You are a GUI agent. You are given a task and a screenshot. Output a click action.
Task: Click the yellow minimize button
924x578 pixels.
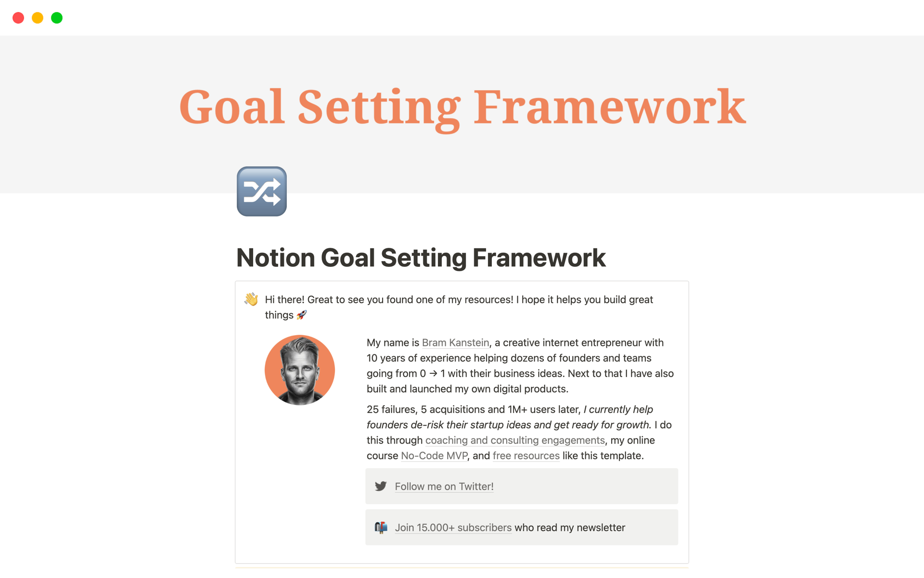click(x=37, y=17)
